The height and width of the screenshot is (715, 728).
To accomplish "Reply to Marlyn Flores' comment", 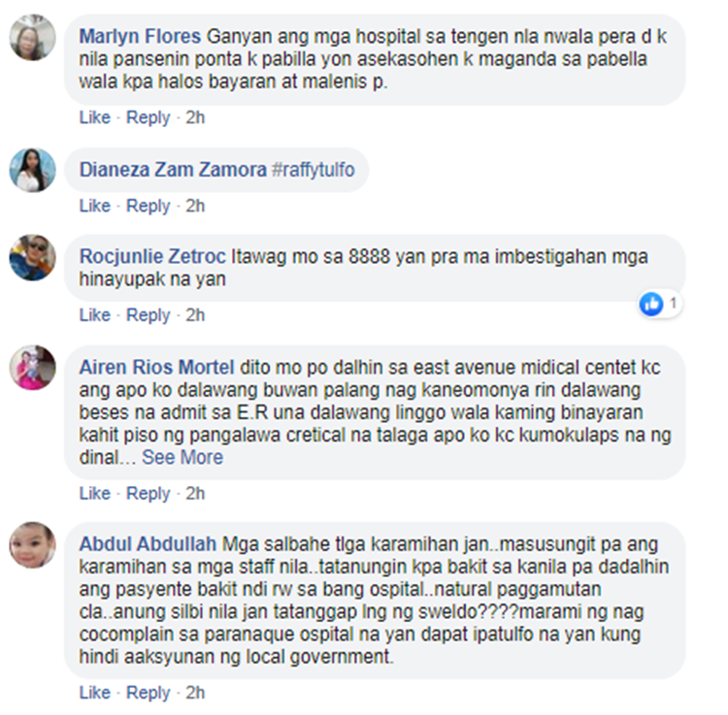I will (x=149, y=117).
